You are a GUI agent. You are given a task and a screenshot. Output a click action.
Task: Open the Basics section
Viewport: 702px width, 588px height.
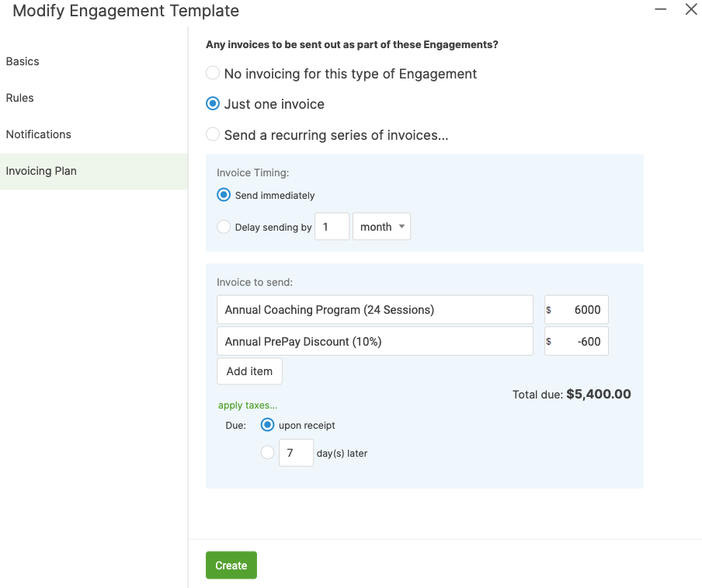click(23, 61)
